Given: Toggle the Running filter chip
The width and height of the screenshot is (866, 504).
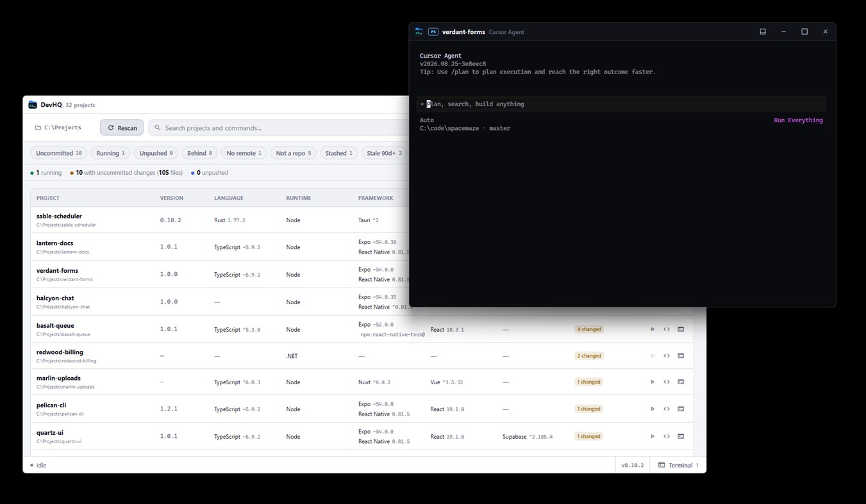Looking at the screenshot, I should coord(110,153).
